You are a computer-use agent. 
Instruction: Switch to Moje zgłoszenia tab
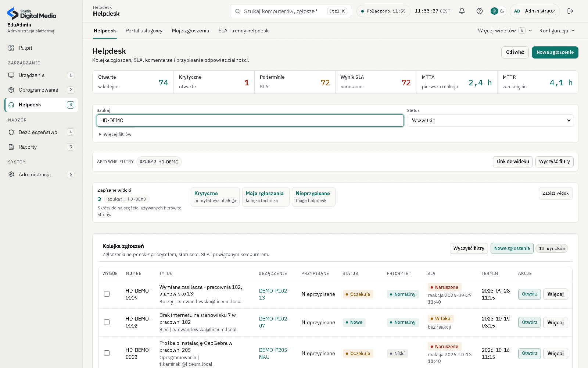pyautogui.click(x=190, y=31)
